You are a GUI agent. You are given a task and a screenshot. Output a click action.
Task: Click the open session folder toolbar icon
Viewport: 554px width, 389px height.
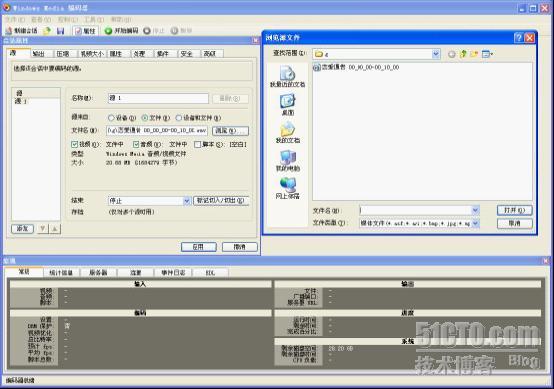pos(47,31)
